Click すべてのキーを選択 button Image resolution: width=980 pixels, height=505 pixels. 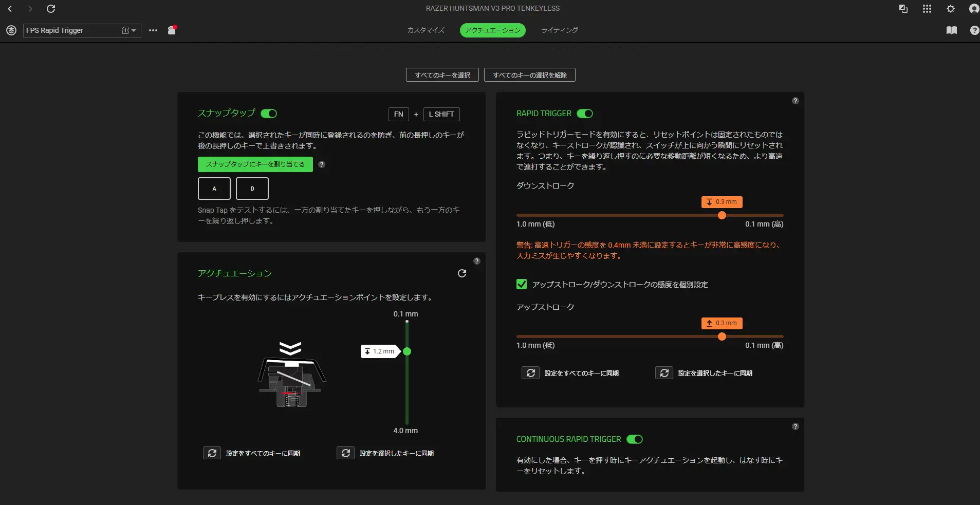(x=442, y=75)
